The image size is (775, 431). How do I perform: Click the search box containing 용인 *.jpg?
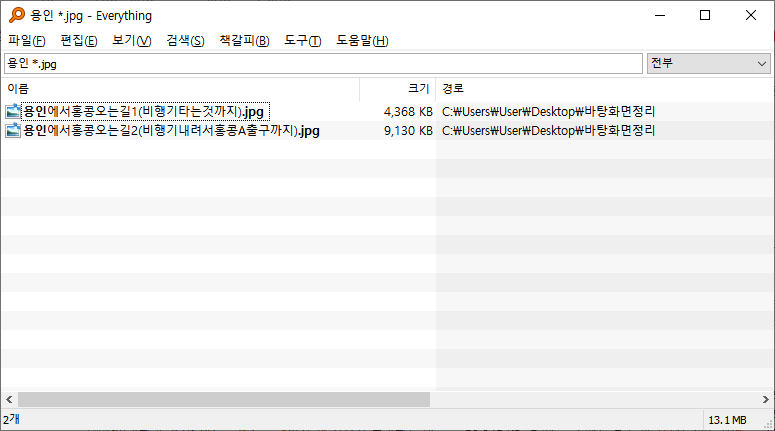pyautogui.click(x=323, y=64)
